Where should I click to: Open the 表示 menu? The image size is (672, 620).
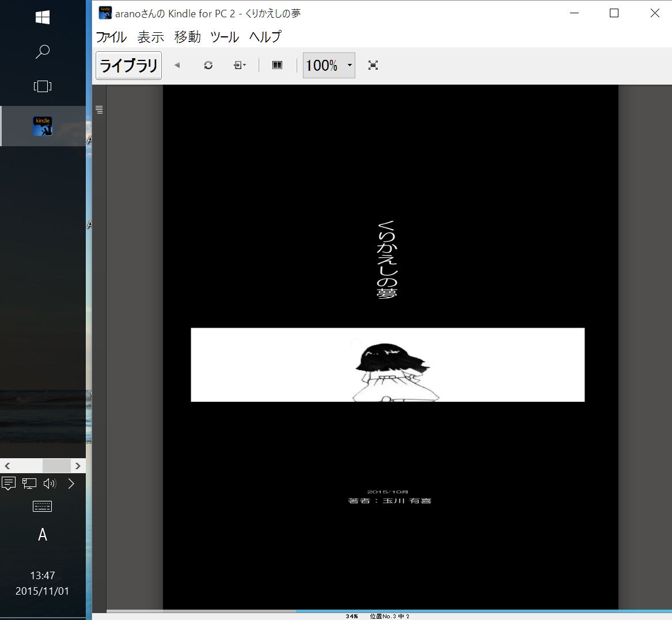click(151, 37)
